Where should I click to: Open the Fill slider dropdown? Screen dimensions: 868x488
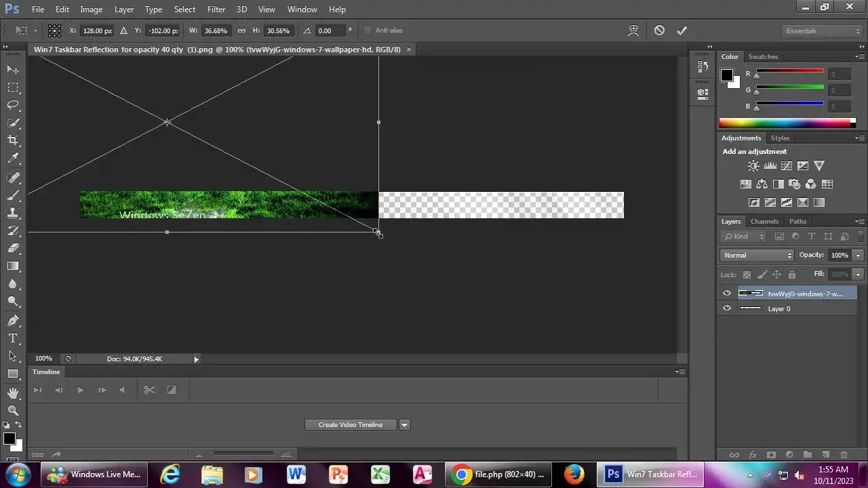[x=859, y=274]
